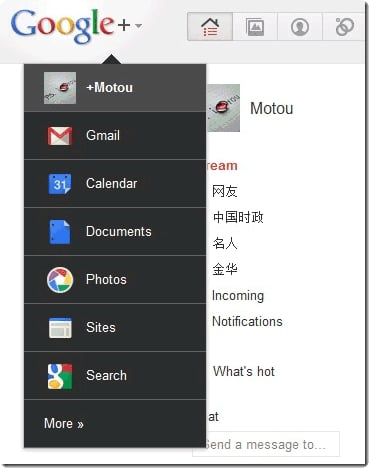Viewport: 369px width, 468px height.
Task: Click the blue Documents icon
Action: pos(60,232)
